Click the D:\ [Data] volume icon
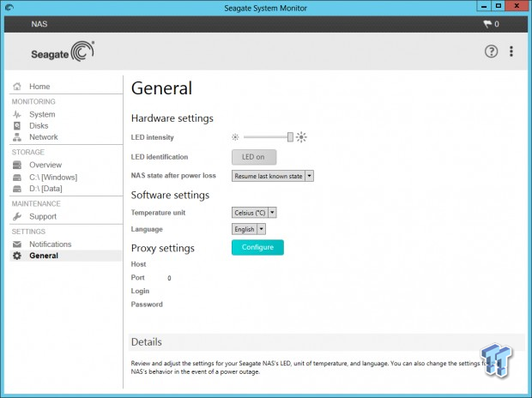The width and height of the screenshot is (532, 398). tap(17, 189)
